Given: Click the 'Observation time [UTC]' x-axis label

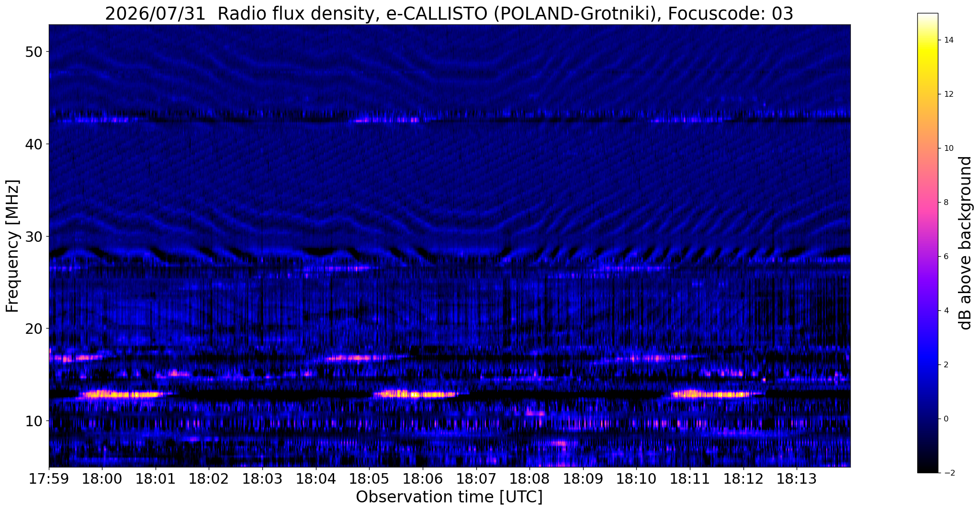Looking at the screenshot, I should [x=449, y=497].
